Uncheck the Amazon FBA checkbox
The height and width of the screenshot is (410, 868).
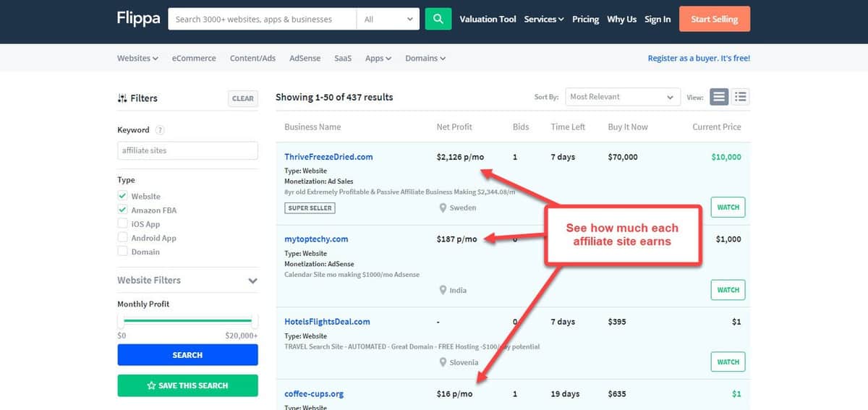click(123, 210)
